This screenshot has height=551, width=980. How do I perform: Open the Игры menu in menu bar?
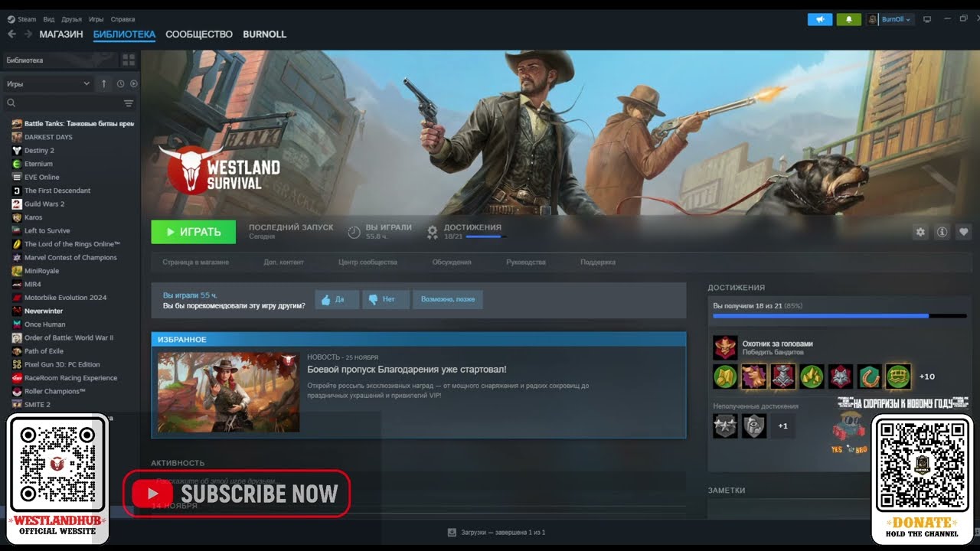96,19
